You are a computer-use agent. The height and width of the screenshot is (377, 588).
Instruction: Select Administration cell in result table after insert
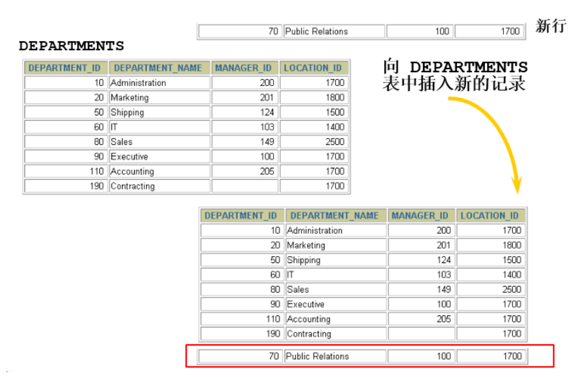(336, 230)
